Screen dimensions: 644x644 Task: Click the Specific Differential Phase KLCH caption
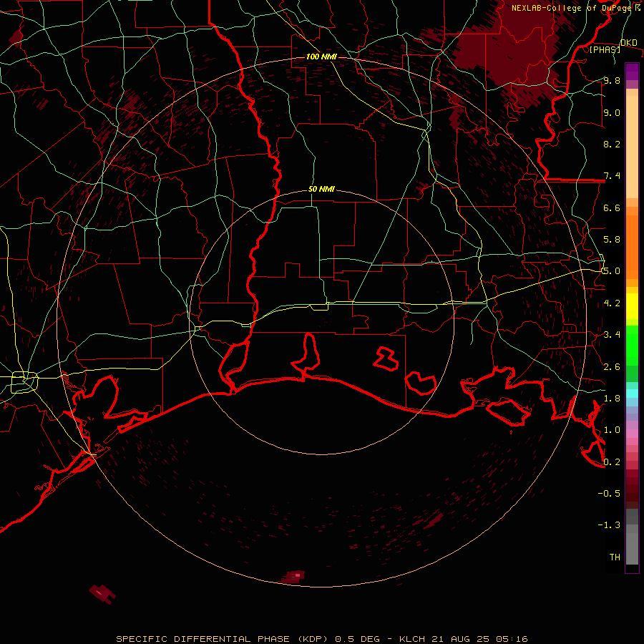click(321, 639)
